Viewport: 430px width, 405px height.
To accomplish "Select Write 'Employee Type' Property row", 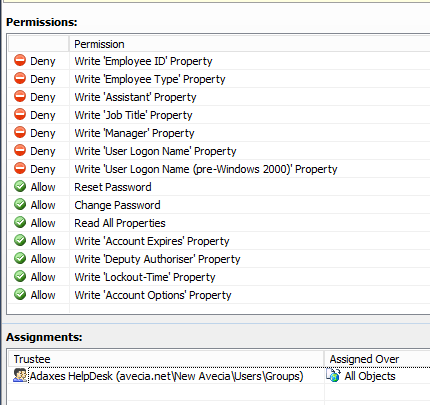I will (219, 79).
